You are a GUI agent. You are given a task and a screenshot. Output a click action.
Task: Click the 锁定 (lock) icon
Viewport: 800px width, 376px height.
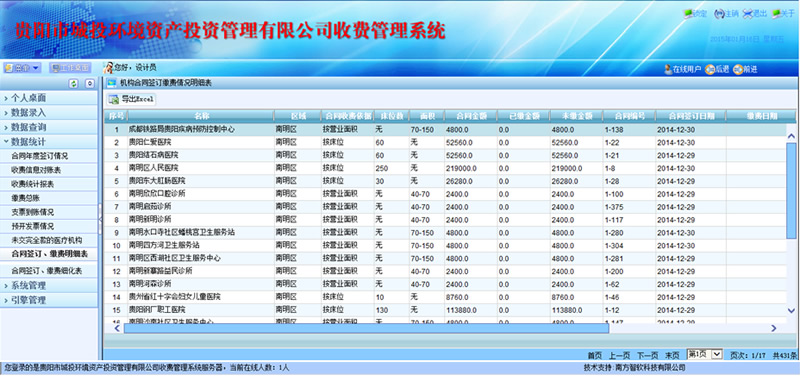688,14
